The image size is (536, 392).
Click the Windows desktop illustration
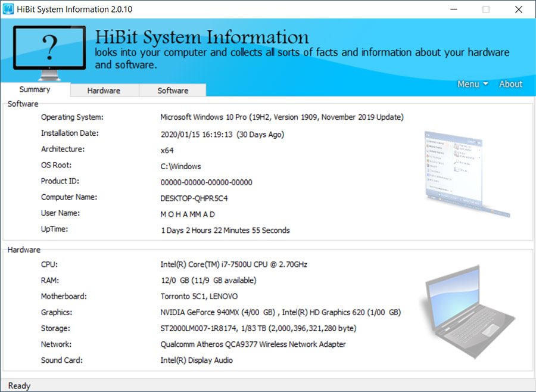coord(466,173)
